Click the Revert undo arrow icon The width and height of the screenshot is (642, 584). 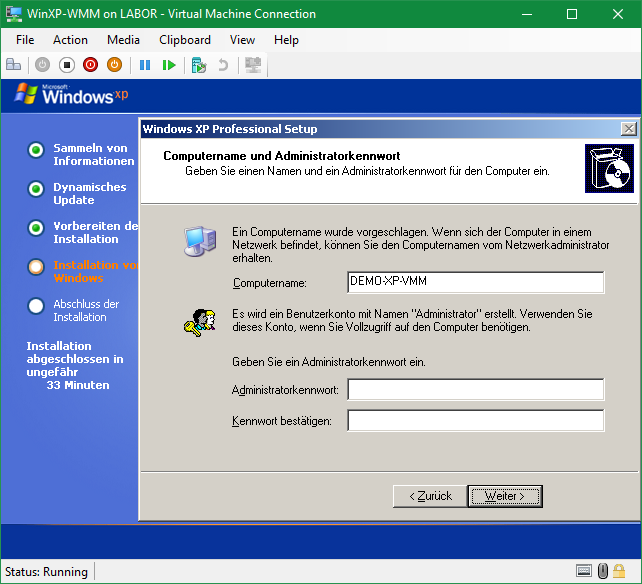(x=223, y=65)
